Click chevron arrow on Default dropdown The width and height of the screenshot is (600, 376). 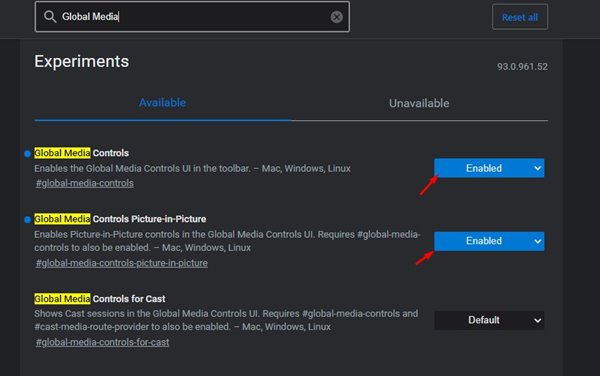click(537, 321)
